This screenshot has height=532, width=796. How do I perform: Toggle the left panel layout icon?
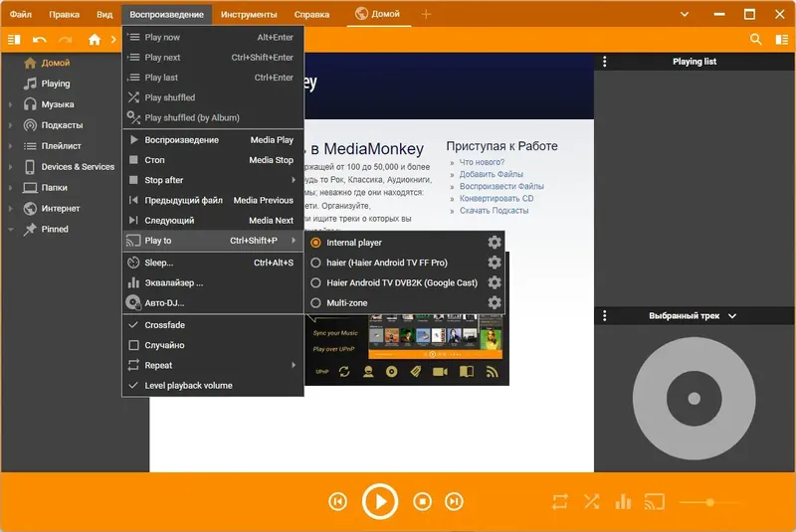pos(14,39)
